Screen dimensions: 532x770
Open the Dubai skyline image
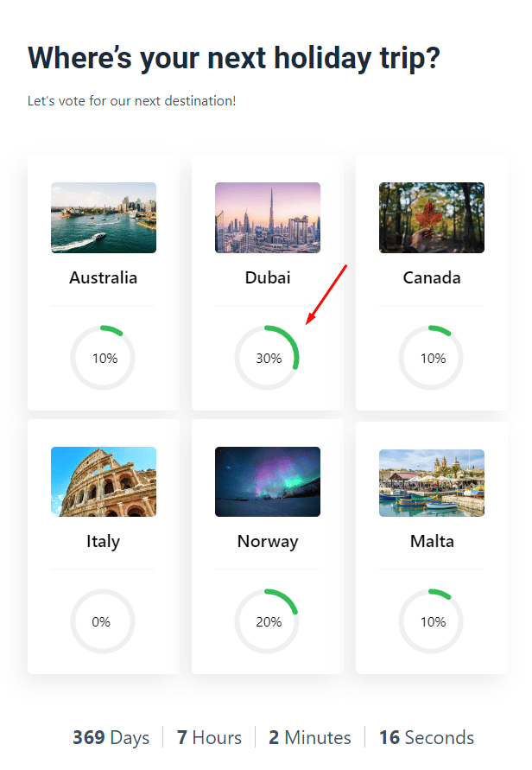(x=268, y=218)
